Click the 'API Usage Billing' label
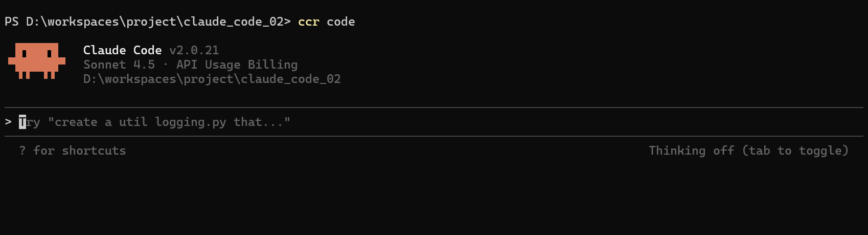868x235 pixels. click(237, 65)
